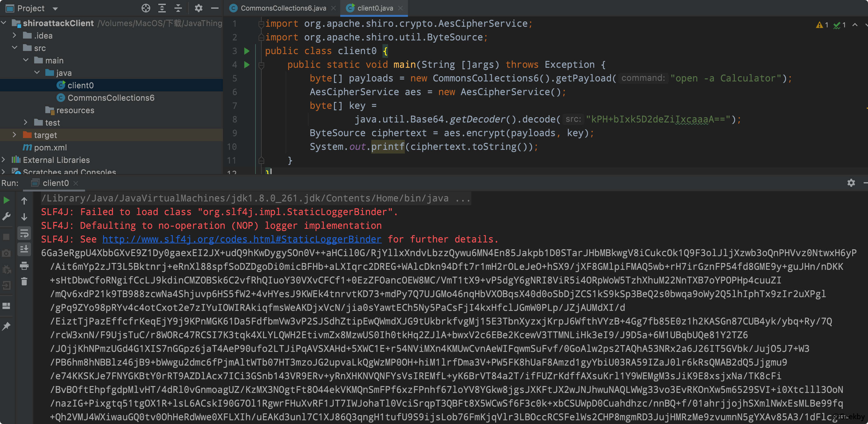Click the wrench icon in the Run panel
The width and height of the screenshot is (868, 424).
point(7,216)
